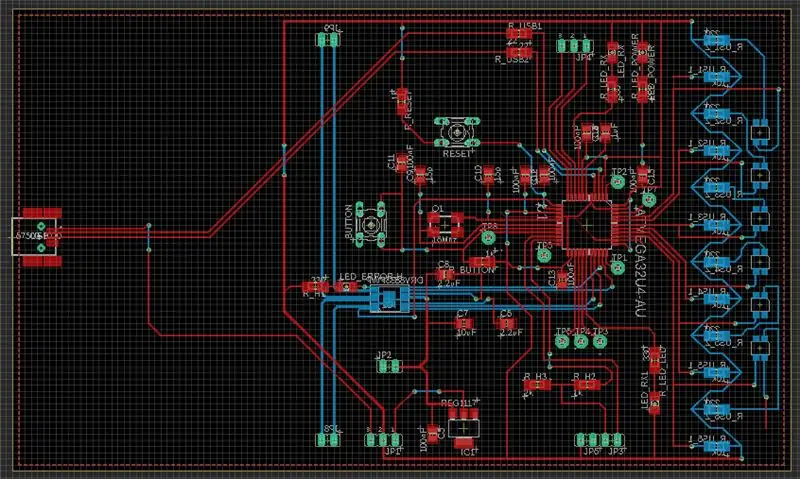Viewport: 800px width, 479px height.
Task: Click the R_USB1 resistor
Action: pos(519,34)
